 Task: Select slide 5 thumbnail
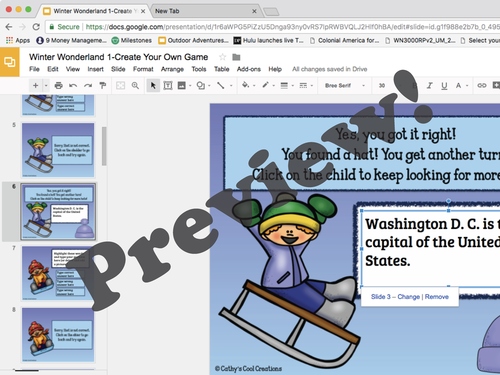58,150
